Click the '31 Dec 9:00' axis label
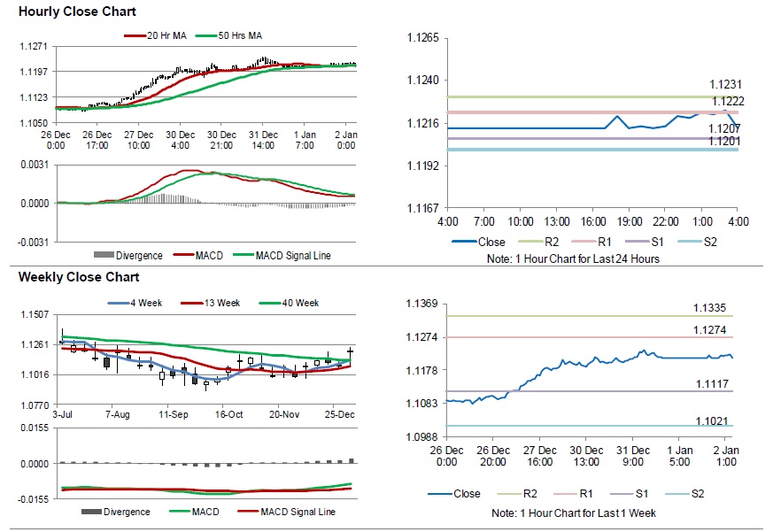This screenshot has width=773, height=532. pyautogui.click(x=633, y=456)
